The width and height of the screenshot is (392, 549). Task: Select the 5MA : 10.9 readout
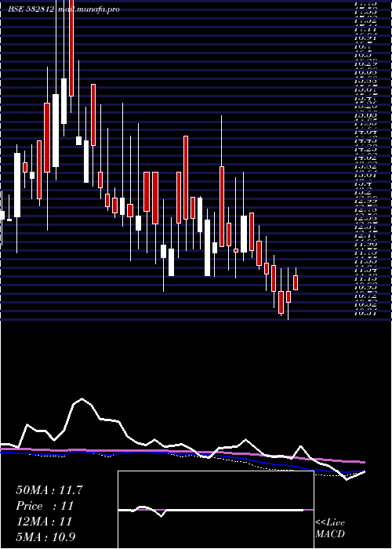click(45, 536)
